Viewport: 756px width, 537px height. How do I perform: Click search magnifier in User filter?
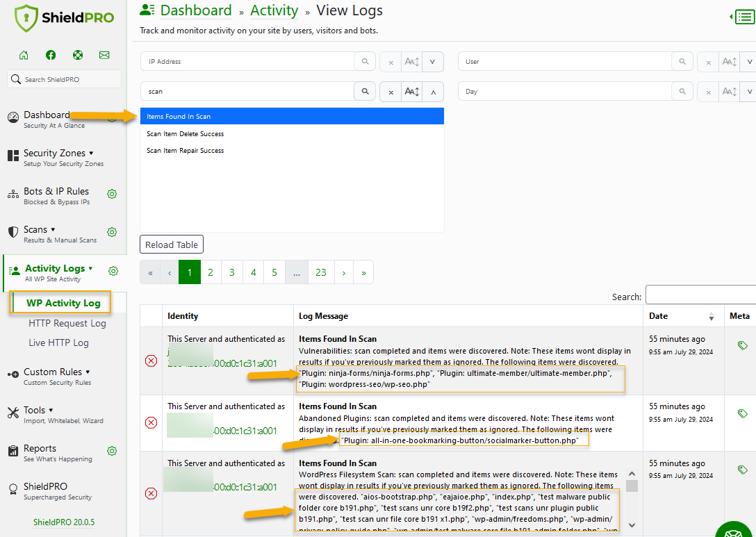(682, 62)
